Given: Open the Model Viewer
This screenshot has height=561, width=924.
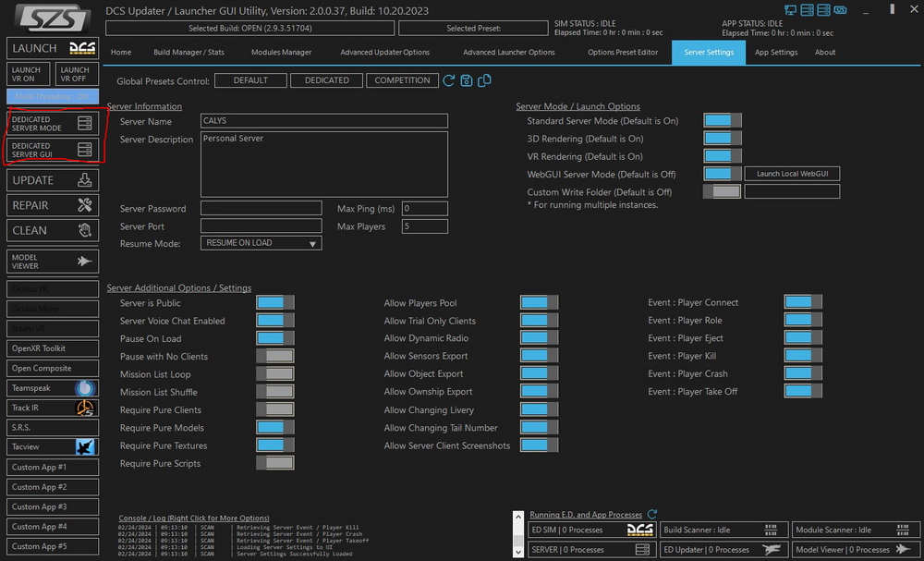Looking at the screenshot, I should coord(53,262).
